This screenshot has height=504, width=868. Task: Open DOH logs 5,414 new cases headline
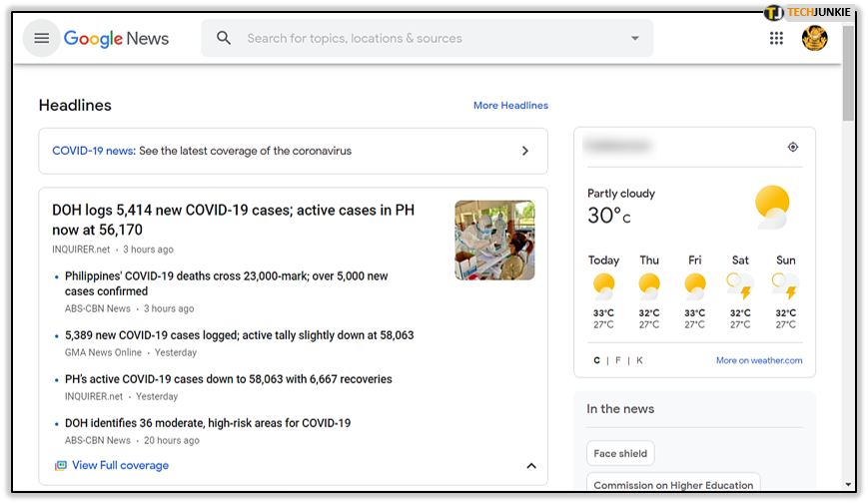233,220
